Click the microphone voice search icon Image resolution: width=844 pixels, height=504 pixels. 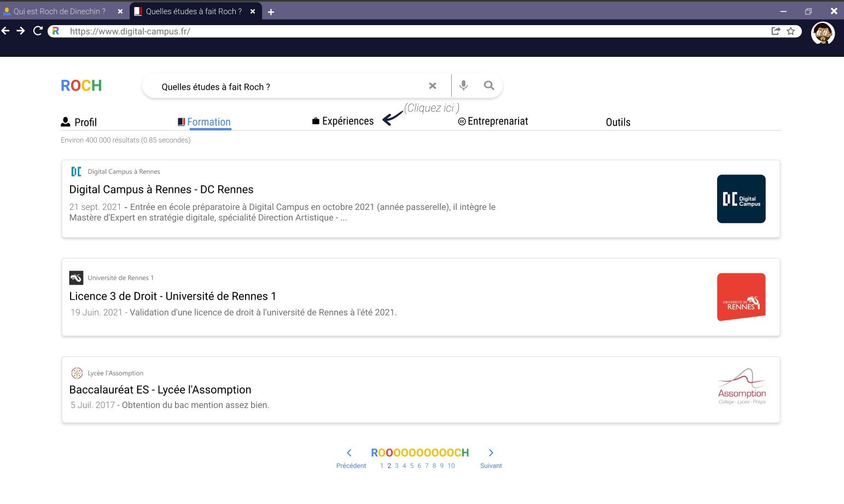coord(463,86)
